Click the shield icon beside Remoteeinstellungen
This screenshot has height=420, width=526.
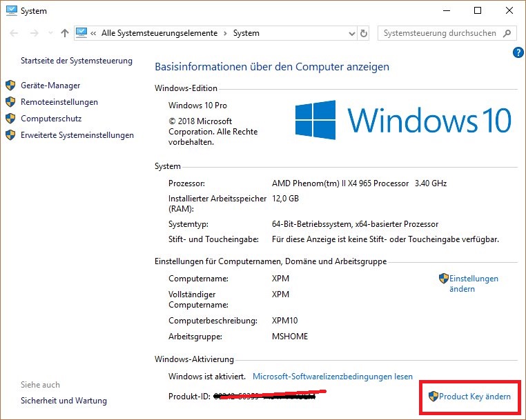(x=10, y=102)
